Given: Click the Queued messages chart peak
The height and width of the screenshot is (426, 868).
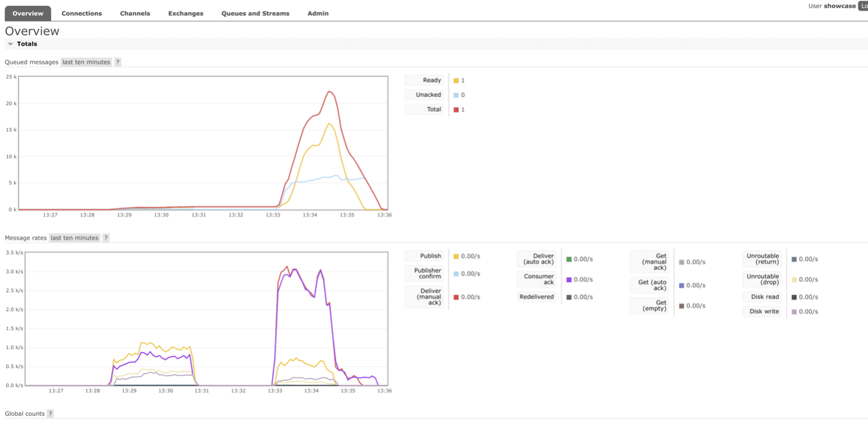Looking at the screenshot, I should 330,92.
